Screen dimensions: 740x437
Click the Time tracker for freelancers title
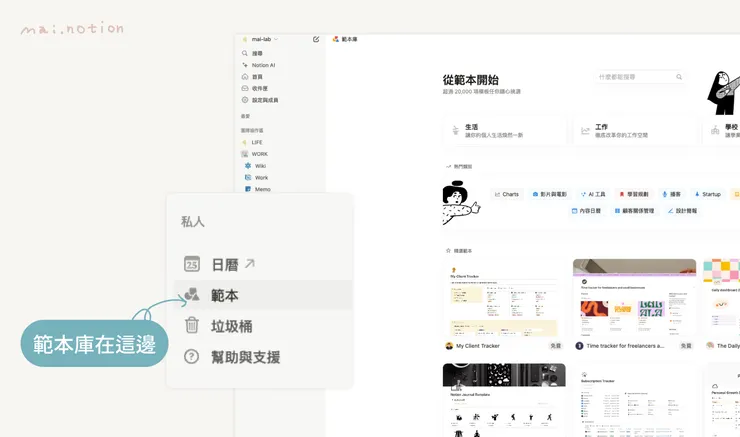(x=625, y=346)
